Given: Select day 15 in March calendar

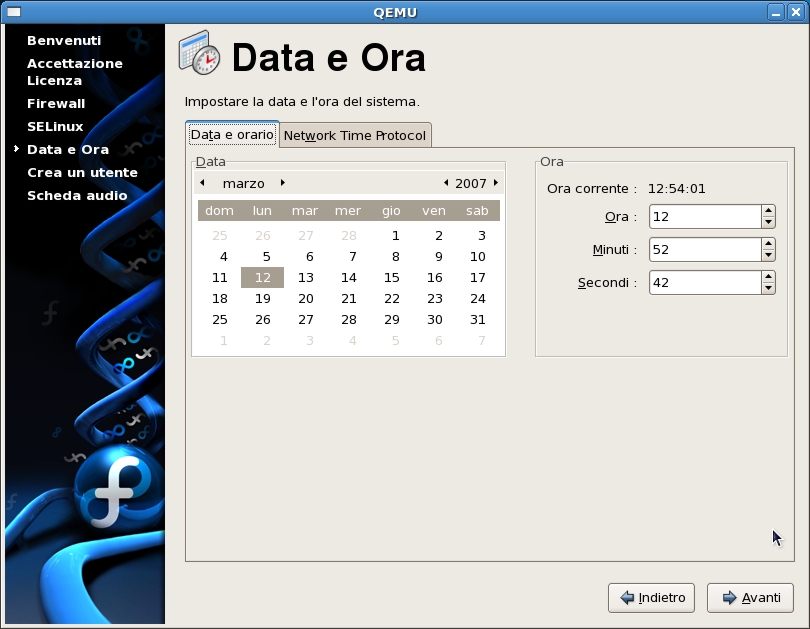Looking at the screenshot, I should (x=392, y=278).
